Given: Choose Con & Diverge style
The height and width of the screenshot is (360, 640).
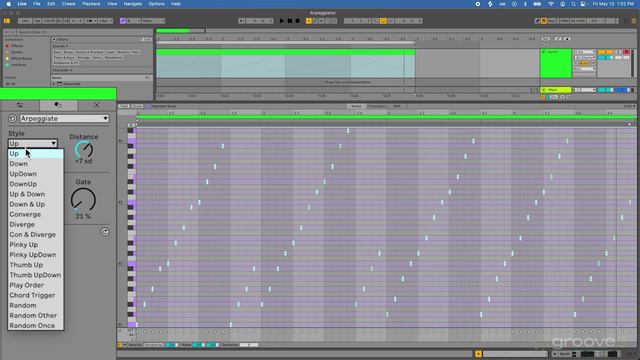Looking at the screenshot, I should tap(36, 235).
